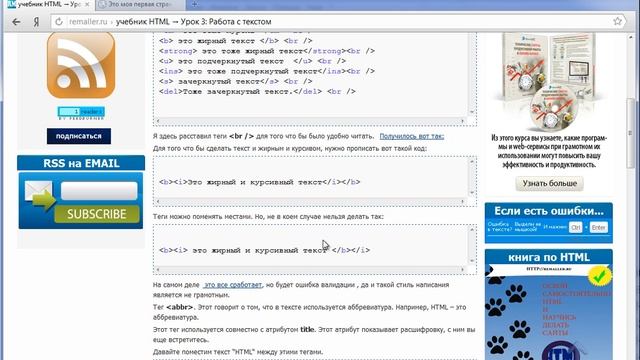Click the 'RSS на EMAIL' heading
Viewport: 640px width, 360px height.
click(81, 163)
